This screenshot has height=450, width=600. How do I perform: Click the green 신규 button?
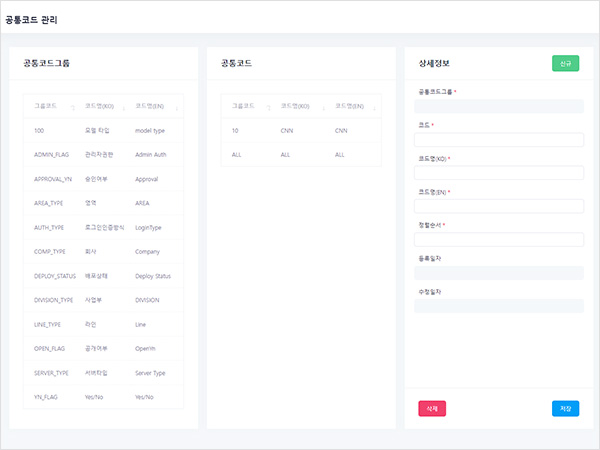tap(565, 63)
